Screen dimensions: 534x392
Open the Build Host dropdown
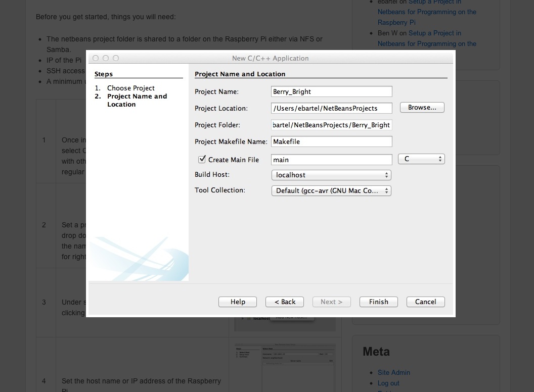click(331, 175)
